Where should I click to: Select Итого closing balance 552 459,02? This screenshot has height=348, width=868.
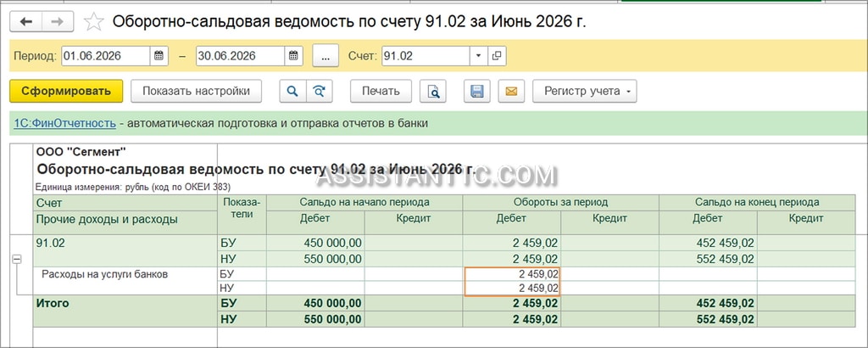pos(708,319)
